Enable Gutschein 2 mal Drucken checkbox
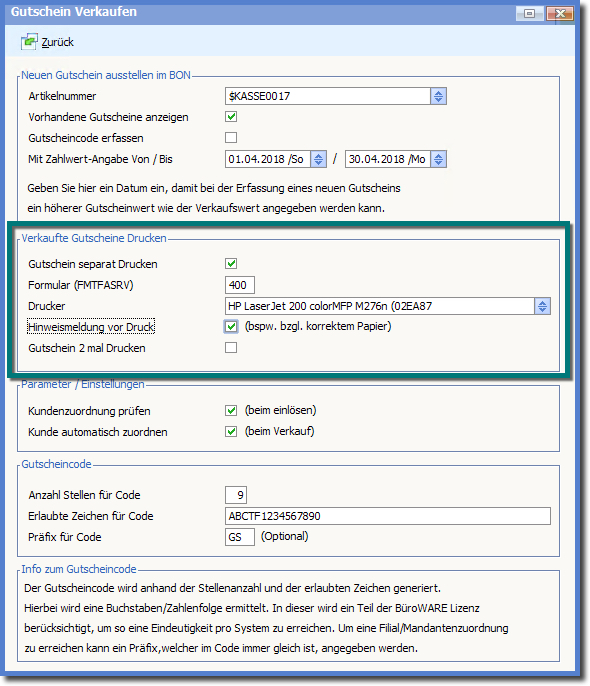The width and height of the screenshot is (590, 686). click(x=231, y=348)
